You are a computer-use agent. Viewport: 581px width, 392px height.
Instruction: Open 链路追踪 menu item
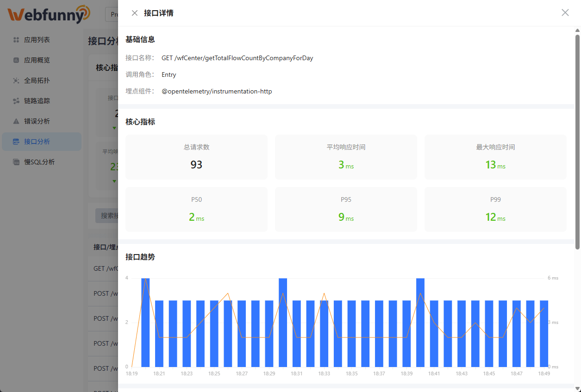37,101
